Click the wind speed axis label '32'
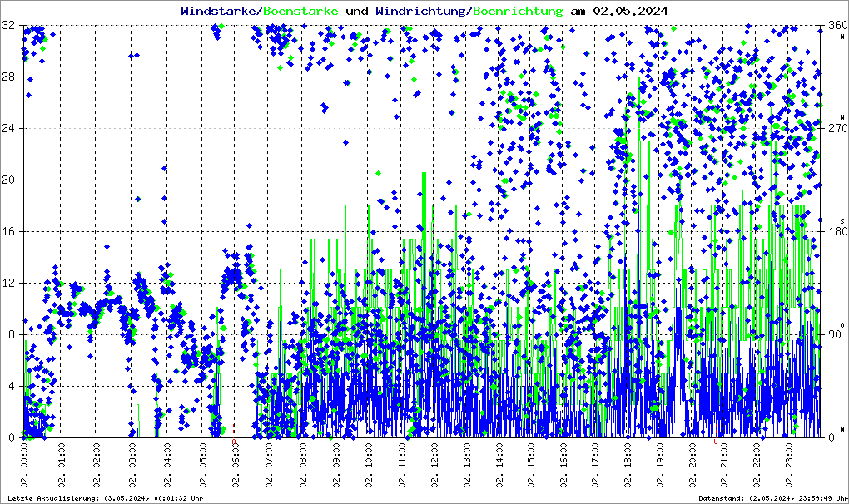 pos(8,26)
